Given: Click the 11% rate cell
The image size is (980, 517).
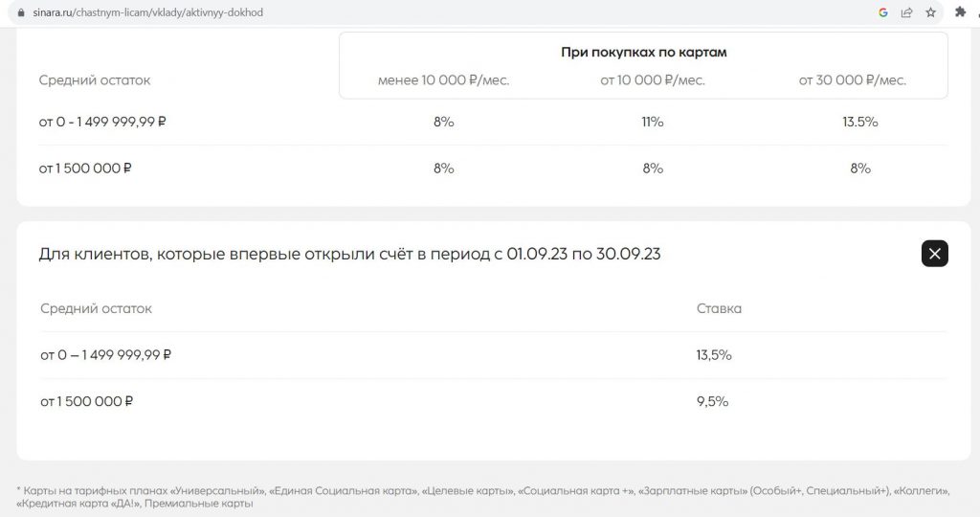Looking at the screenshot, I should (652, 122).
